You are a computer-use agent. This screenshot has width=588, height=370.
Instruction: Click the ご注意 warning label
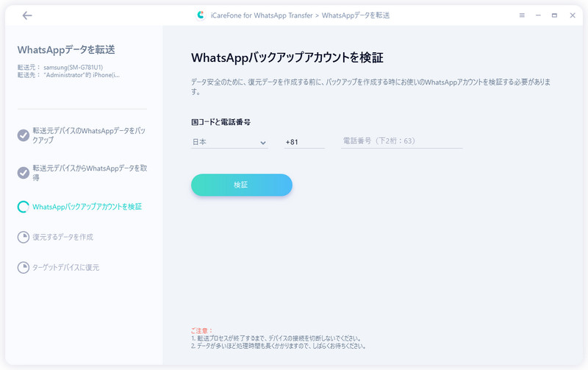[x=201, y=330]
